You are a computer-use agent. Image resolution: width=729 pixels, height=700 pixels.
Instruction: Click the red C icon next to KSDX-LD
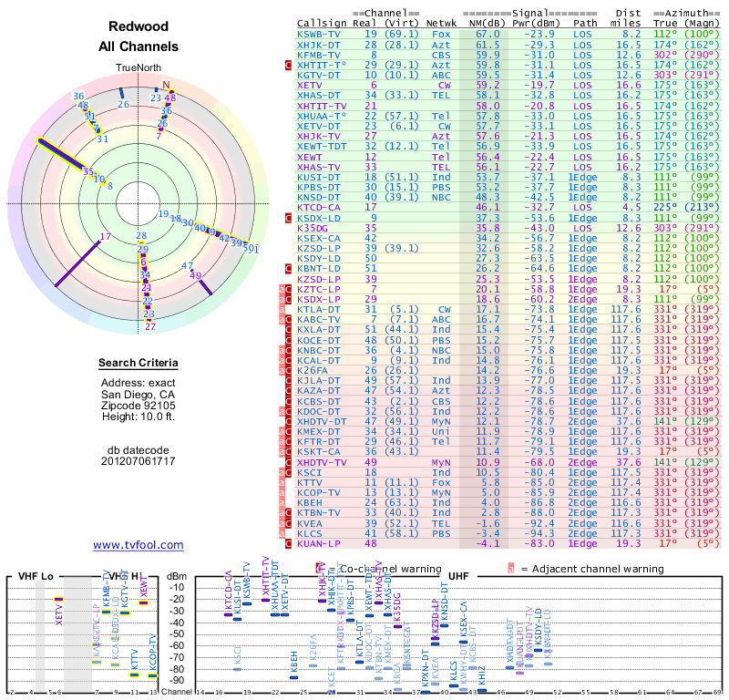pyautogui.click(x=288, y=218)
